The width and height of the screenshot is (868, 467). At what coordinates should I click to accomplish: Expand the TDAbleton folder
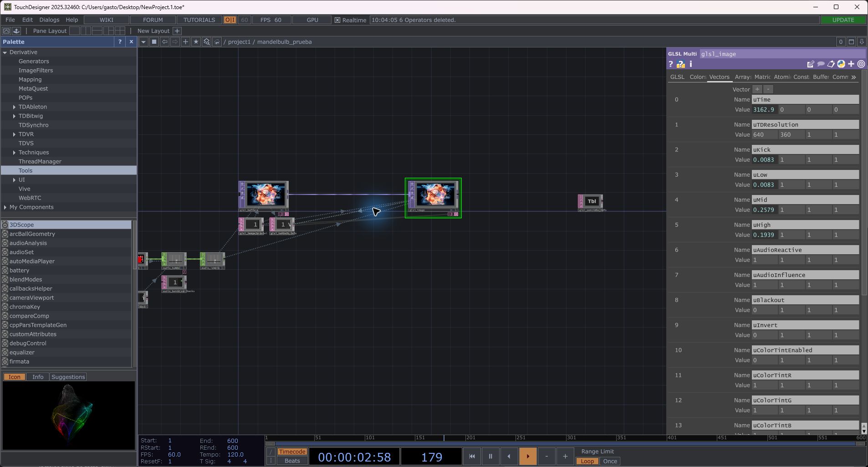(14, 107)
